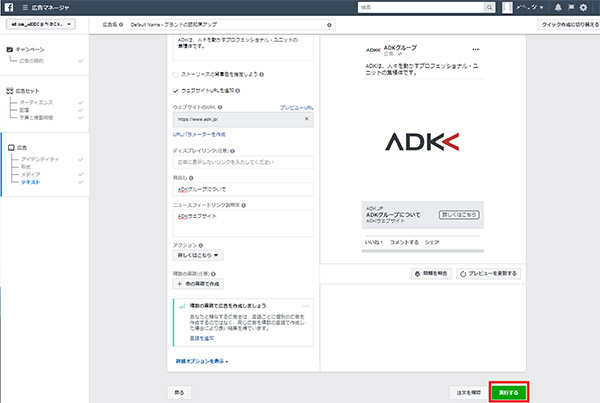Open the ad account selector dropdown

click(x=41, y=24)
